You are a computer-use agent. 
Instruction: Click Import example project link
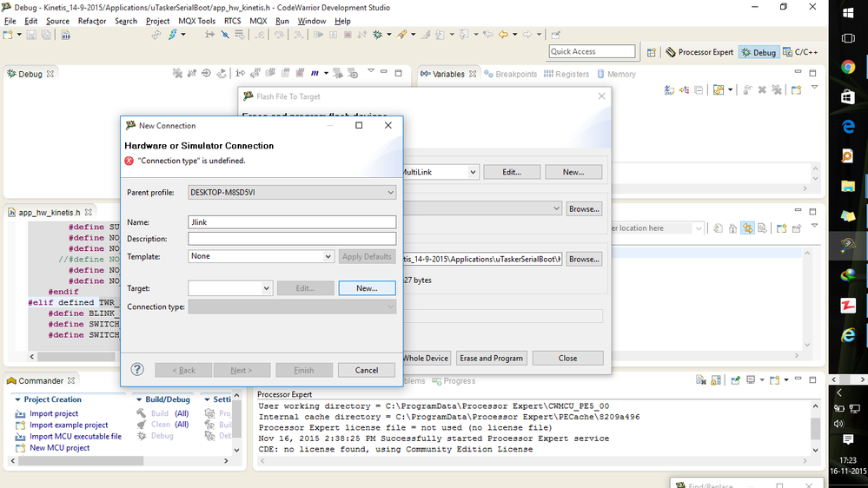(69, 425)
